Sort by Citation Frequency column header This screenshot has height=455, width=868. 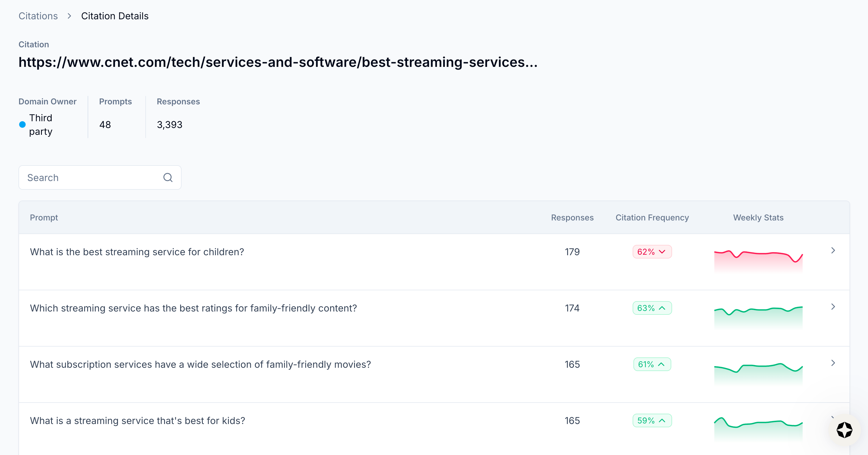(x=652, y=218)
